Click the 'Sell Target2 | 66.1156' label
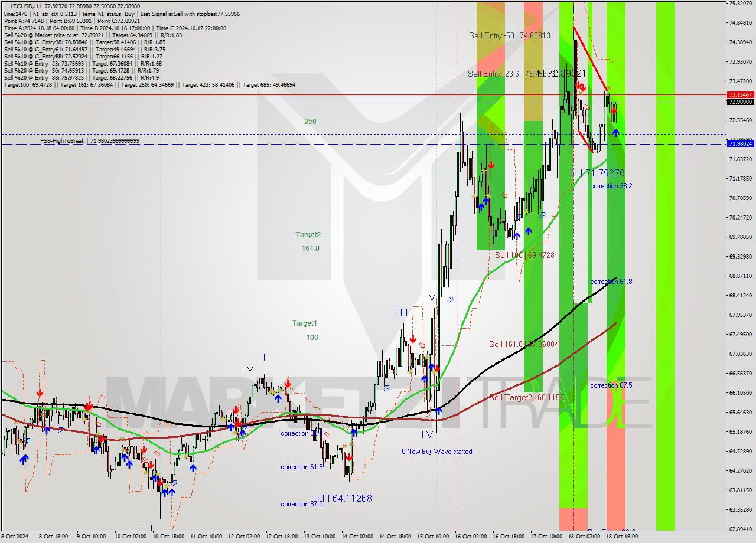This screenshot has width=756, height=543. click(526, 397)
